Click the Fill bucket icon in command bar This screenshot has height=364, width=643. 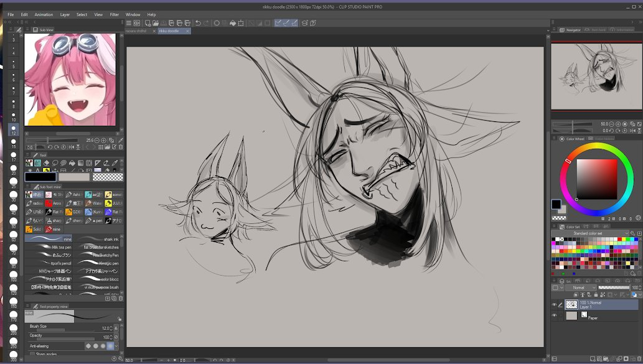click(232, 23)
